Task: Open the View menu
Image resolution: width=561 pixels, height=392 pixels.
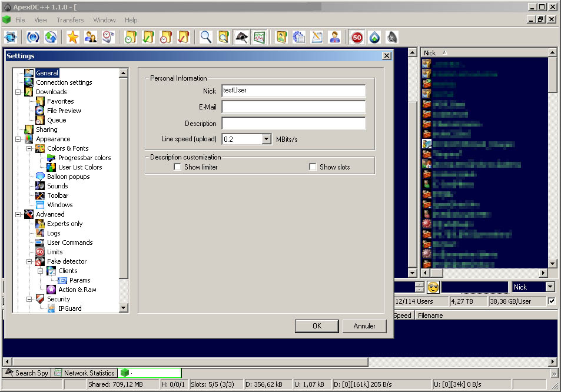Action: 41,20
